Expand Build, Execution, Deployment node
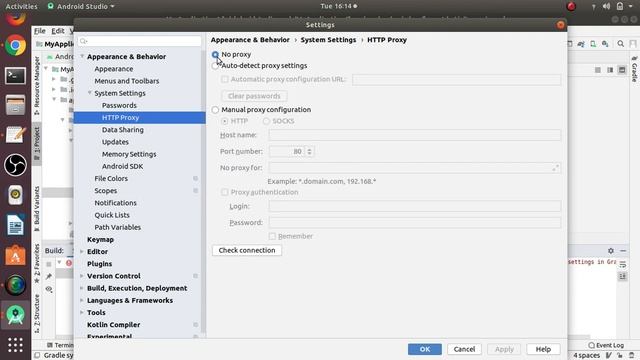 click(x=82, y=288)
